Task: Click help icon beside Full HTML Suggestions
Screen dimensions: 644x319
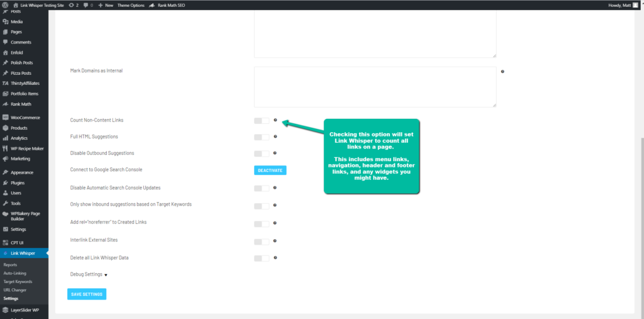Action: pyautogui.click(x=275, y=136)
